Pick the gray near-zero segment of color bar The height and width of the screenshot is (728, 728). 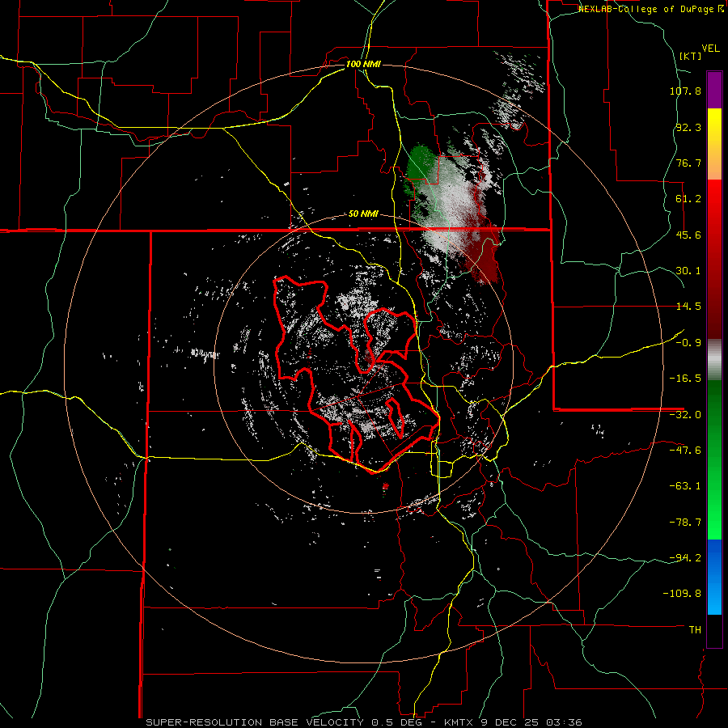(714, 359)
